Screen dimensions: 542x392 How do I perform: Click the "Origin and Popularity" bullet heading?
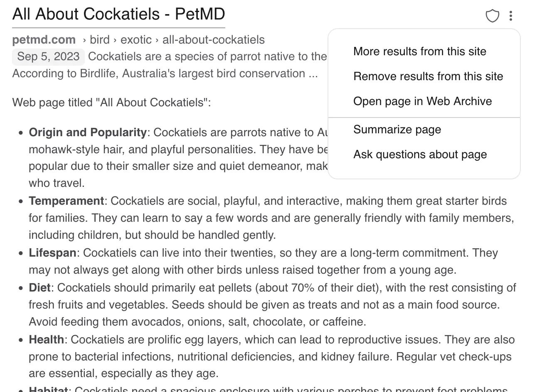(88, 132)
